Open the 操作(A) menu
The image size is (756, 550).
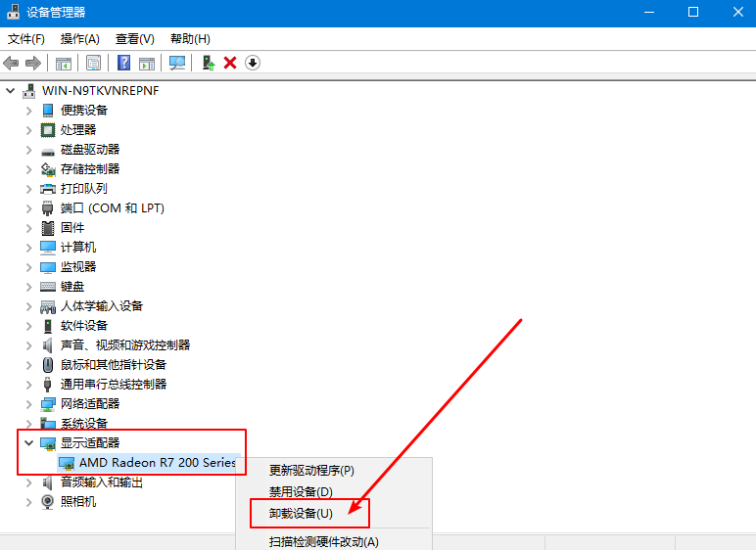click(79, 39)
